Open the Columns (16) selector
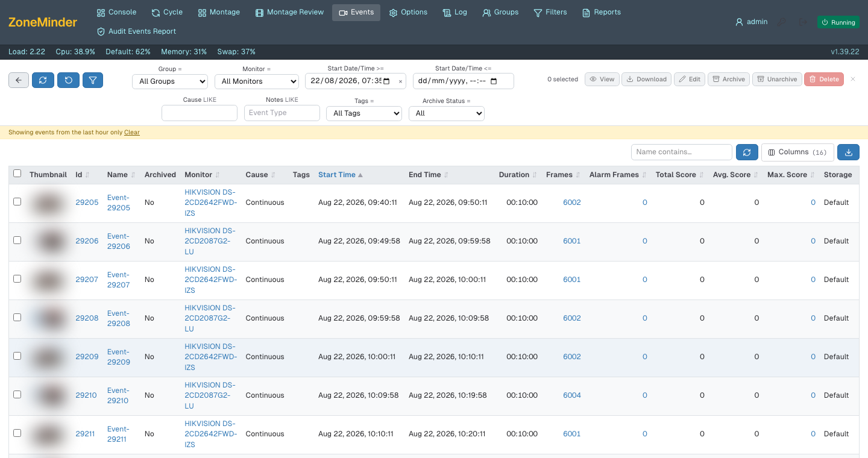 click(x=797, y=152)
